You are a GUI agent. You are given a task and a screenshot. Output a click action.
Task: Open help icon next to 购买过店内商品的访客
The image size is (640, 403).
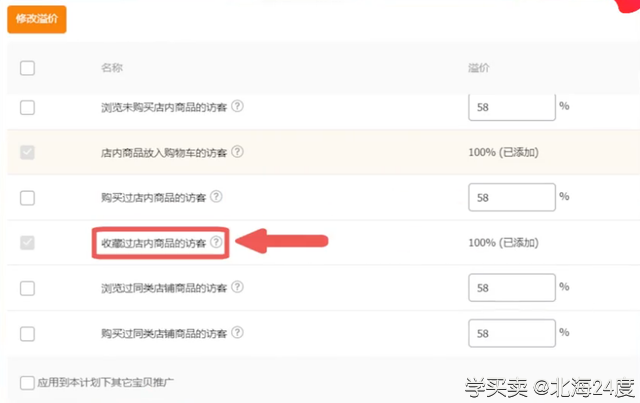(216, 197)
